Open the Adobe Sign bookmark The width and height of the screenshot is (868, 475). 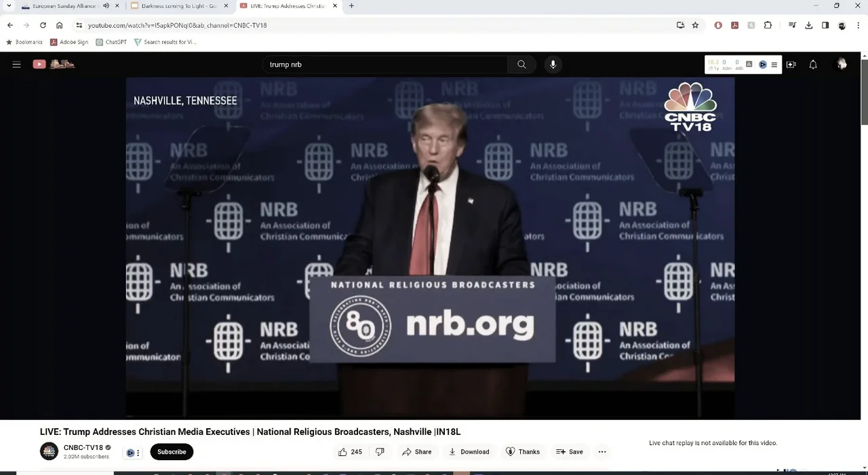point(69,42)
